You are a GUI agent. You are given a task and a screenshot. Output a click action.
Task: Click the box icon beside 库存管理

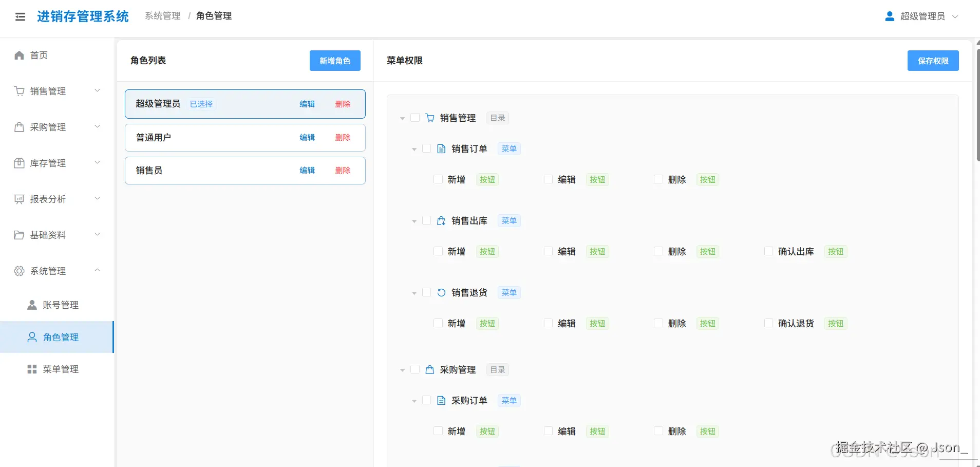pos(20,163)
